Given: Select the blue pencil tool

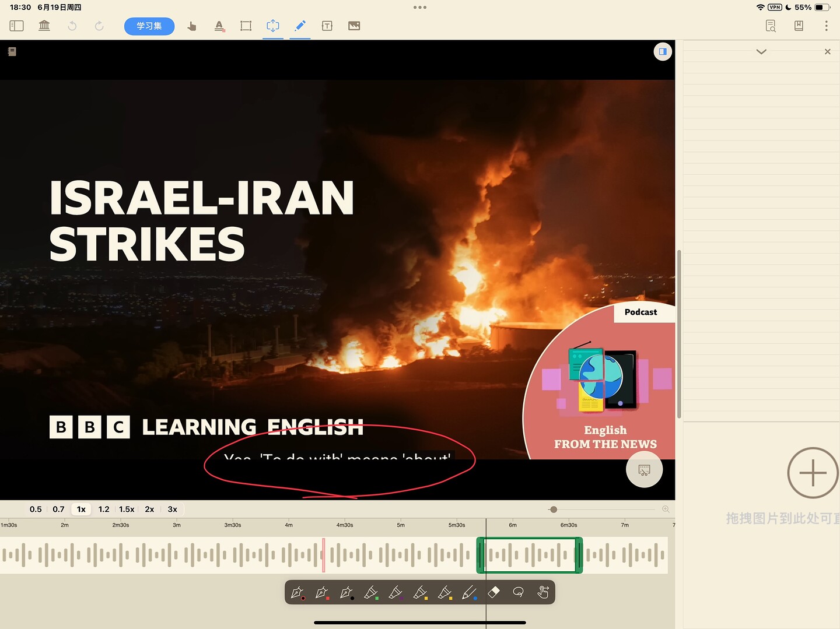Looking at the screenshot, I should click(x=470, y=593).
